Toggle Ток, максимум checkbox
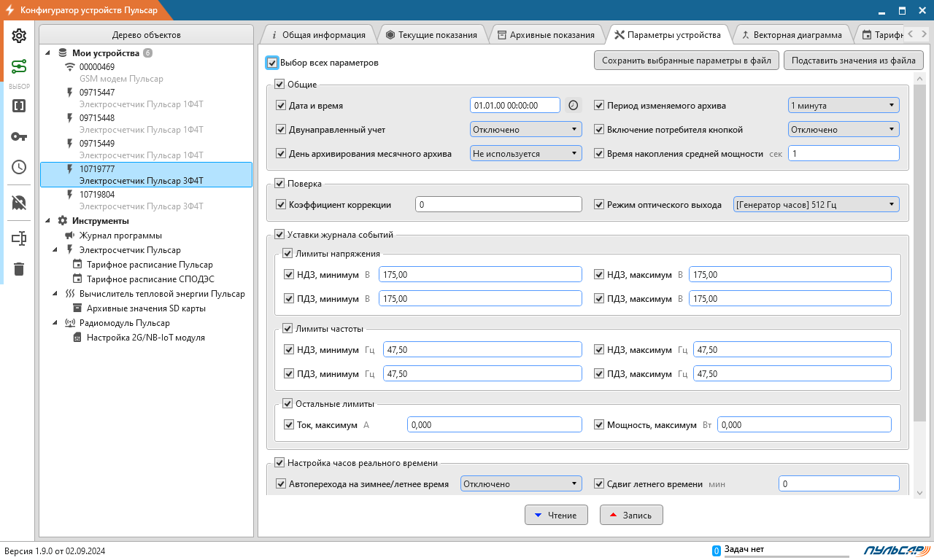934x560 pixels. coord(289,424)
